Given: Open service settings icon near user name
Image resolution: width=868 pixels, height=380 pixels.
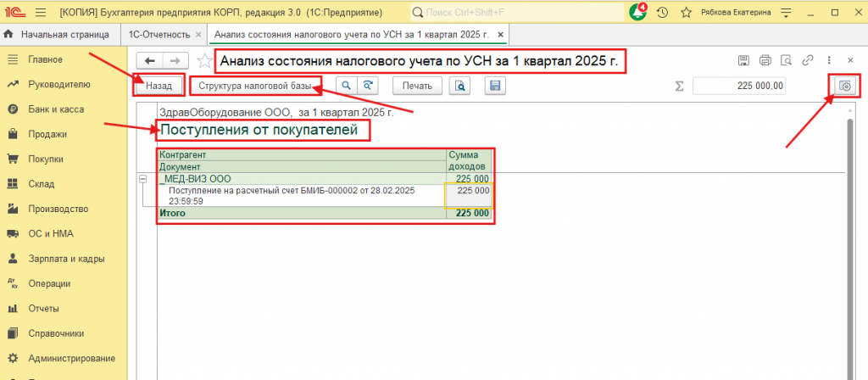Looking at the screenshot, I should click(786, 12).
